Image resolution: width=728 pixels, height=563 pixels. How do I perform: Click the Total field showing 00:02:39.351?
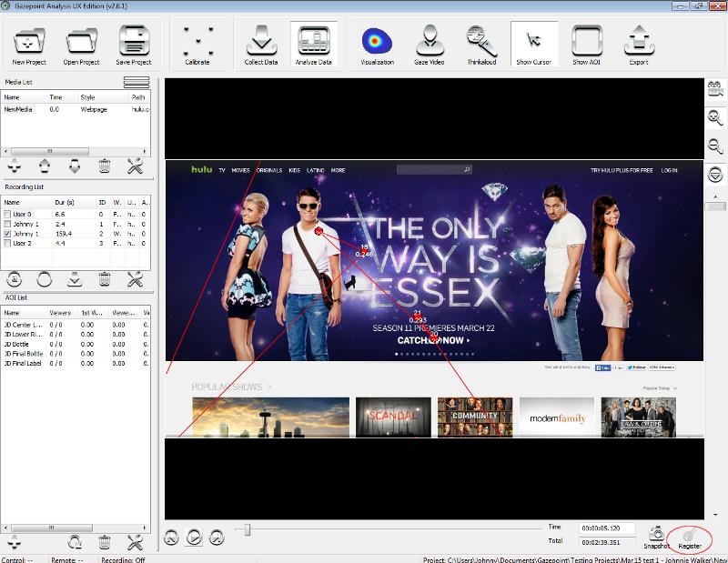pyautogui.click(x=607, y=542)
